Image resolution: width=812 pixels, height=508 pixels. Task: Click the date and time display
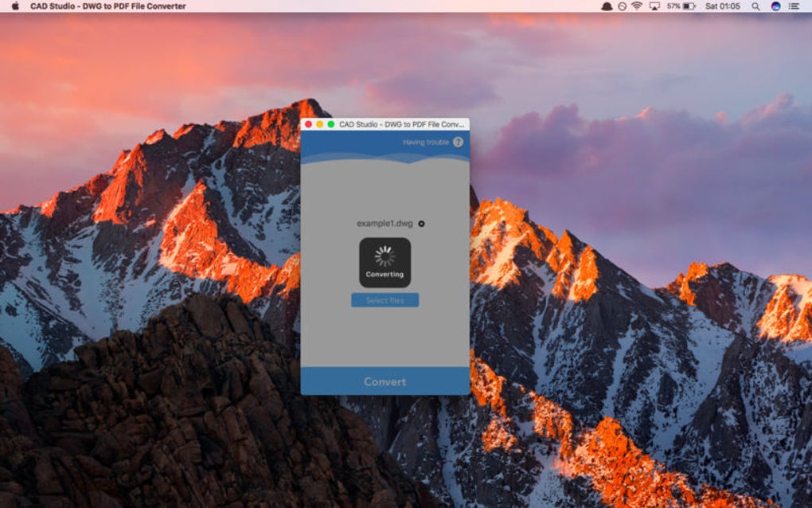[x=721, y=8]
